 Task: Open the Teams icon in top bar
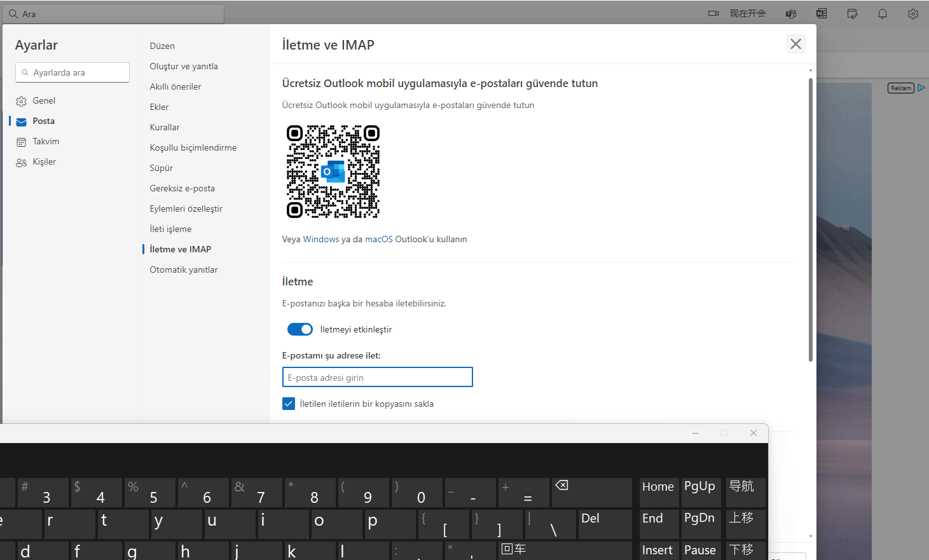[x=791, y=13]
